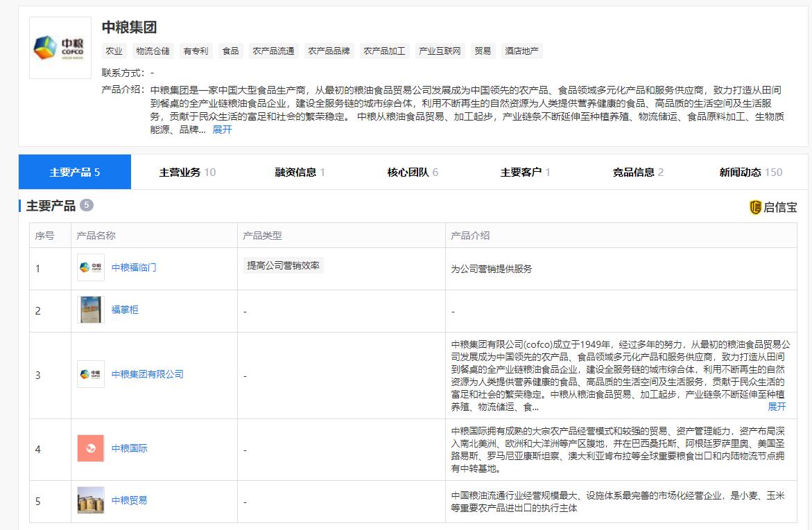Click the 中粮贸易 description text

click(618, 502)
